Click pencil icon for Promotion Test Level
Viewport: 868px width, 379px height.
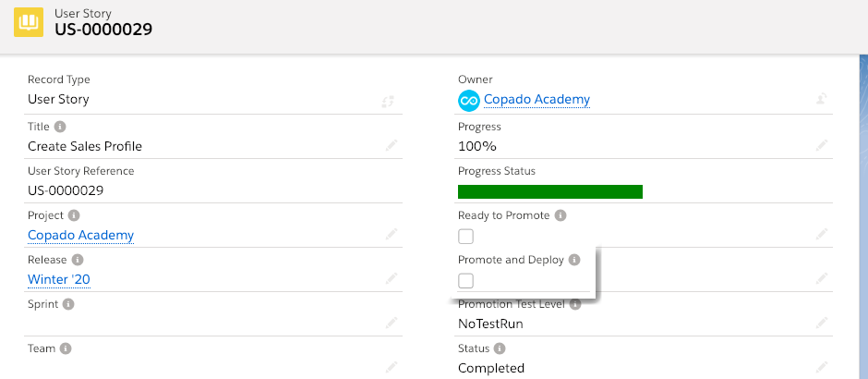(821, 324)
